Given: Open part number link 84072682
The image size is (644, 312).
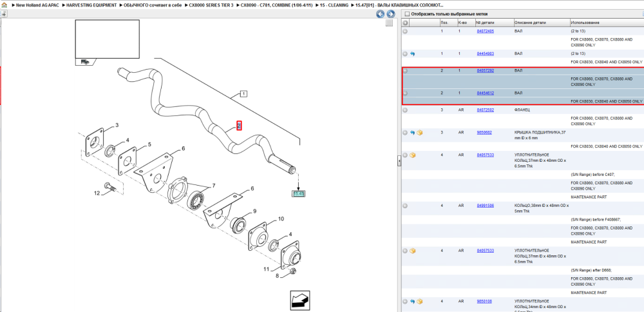Looking at the screenshot, I should point(485,110).
